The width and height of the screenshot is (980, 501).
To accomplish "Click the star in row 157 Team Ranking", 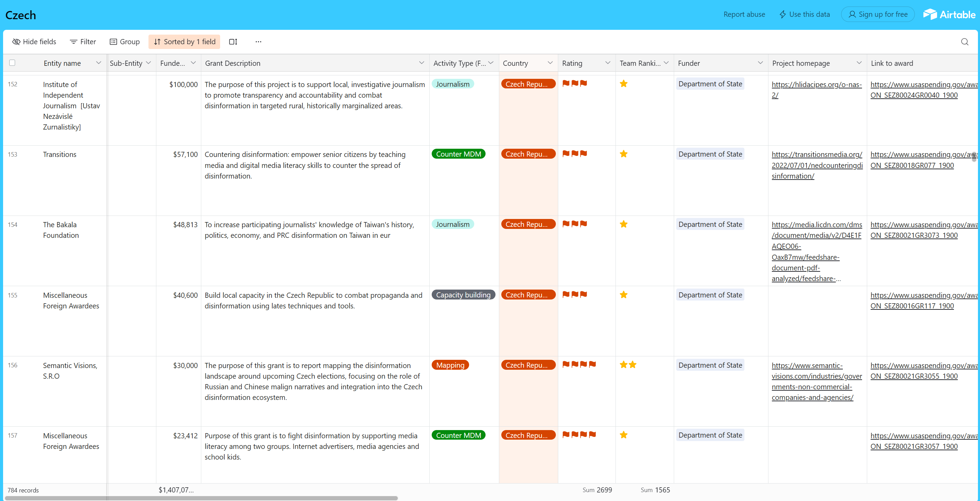I will click(623, 435).
